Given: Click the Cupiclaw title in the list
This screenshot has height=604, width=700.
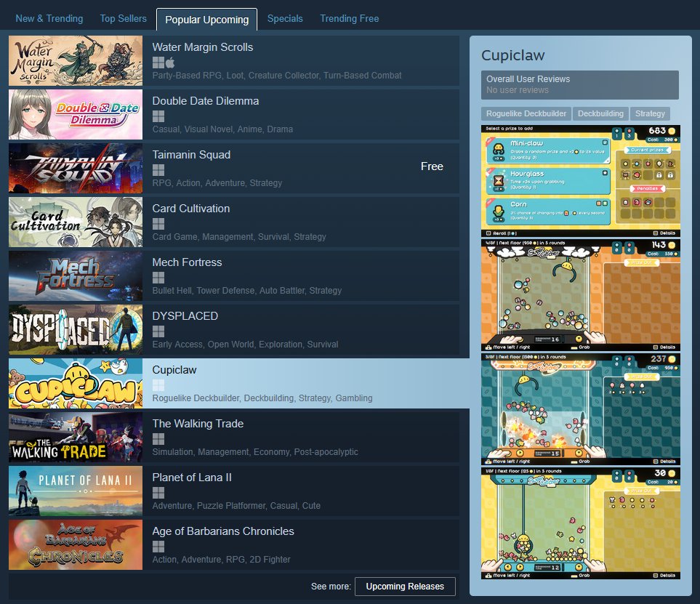Looking at the screenshot, I should tap(174, 370).
